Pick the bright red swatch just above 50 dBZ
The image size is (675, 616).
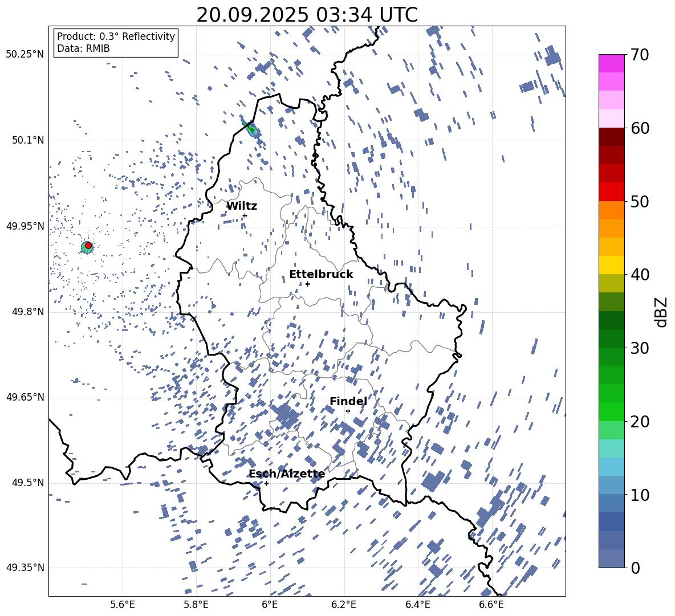[612, 191]
